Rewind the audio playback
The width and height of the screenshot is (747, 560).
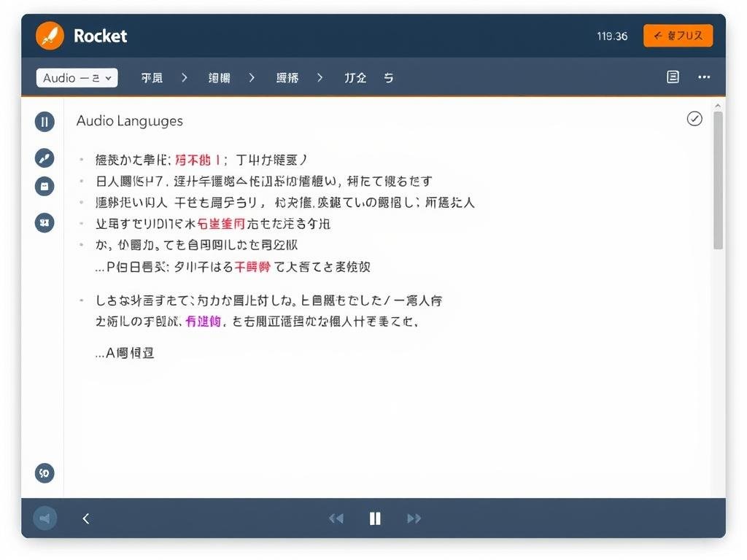pyautogui.click(x=336, y=518)
